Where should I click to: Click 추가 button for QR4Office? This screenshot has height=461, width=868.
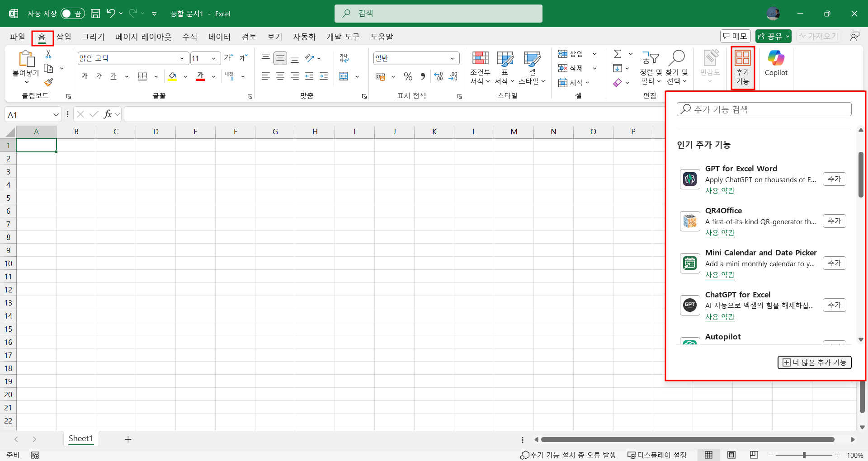tap(834, 221)
